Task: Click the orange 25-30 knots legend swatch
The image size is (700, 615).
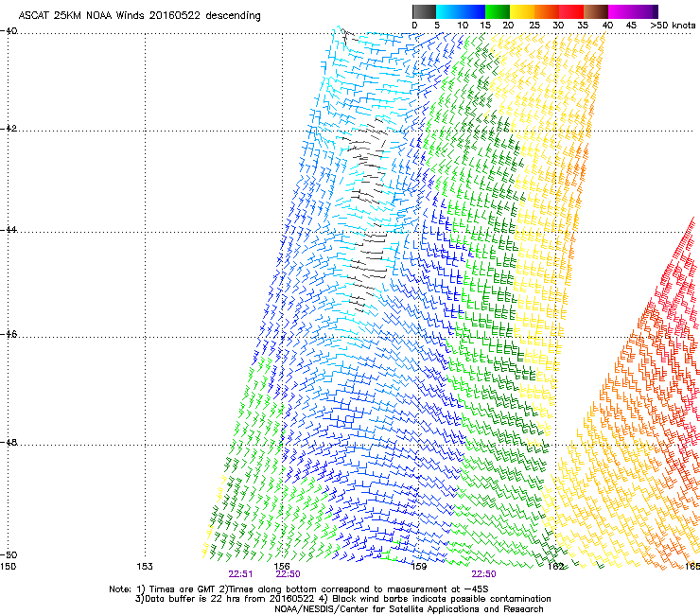Action: [547, 11]
